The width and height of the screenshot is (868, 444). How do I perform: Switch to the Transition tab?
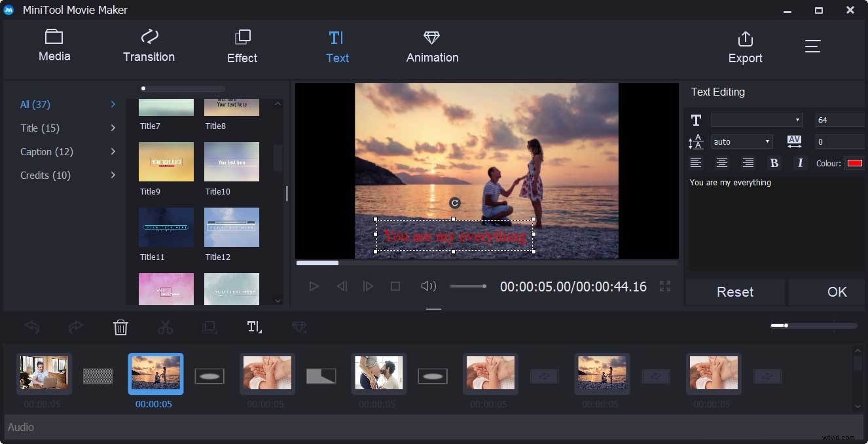coord(149,46)
